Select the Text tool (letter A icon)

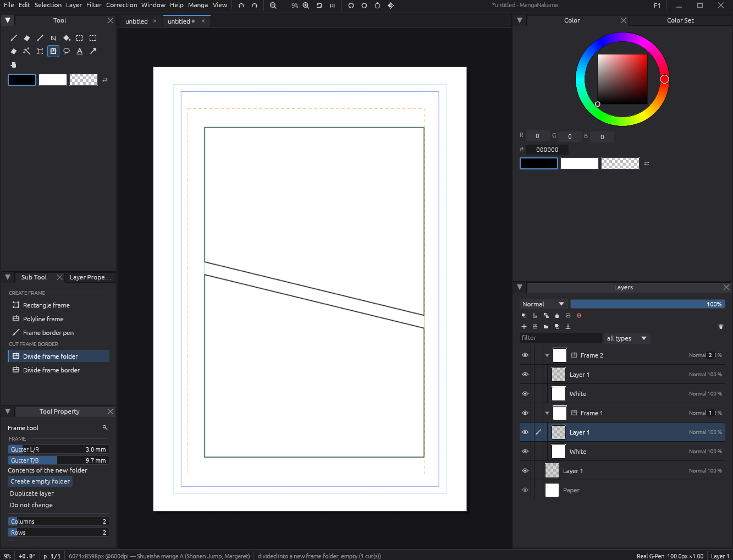[80, 51]
